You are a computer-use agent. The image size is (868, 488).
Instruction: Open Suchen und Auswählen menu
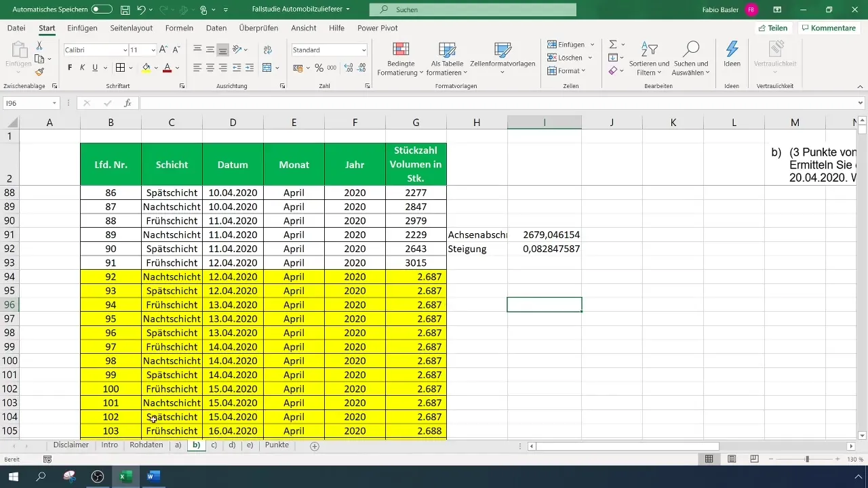pos(691,59)
